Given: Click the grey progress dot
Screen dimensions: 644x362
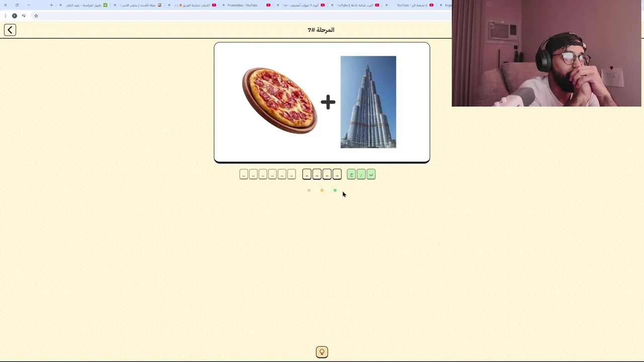Looking at the screenshot, I should pyautogui.click(x=309, y=191).
